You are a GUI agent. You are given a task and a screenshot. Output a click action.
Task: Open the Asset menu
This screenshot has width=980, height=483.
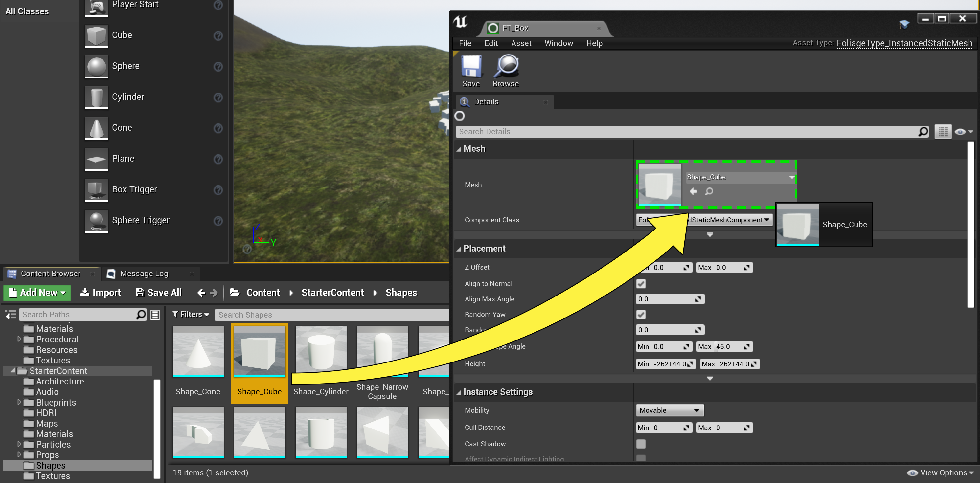[x=521, y=43]
